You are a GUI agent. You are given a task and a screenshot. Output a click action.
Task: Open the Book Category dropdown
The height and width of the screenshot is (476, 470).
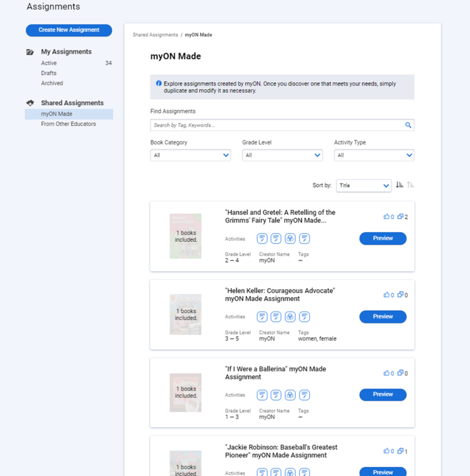(x=190, y=155)
